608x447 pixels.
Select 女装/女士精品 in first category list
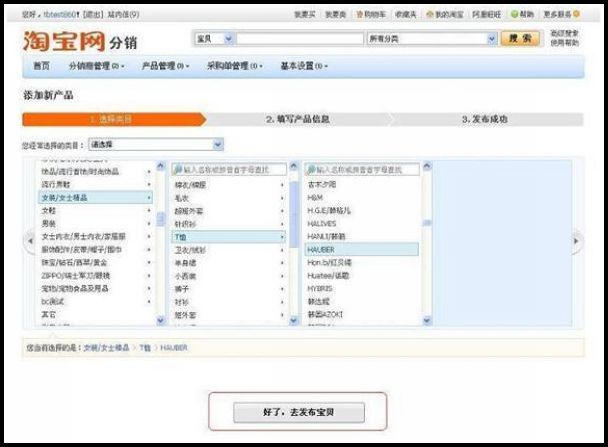pos(65,198)
